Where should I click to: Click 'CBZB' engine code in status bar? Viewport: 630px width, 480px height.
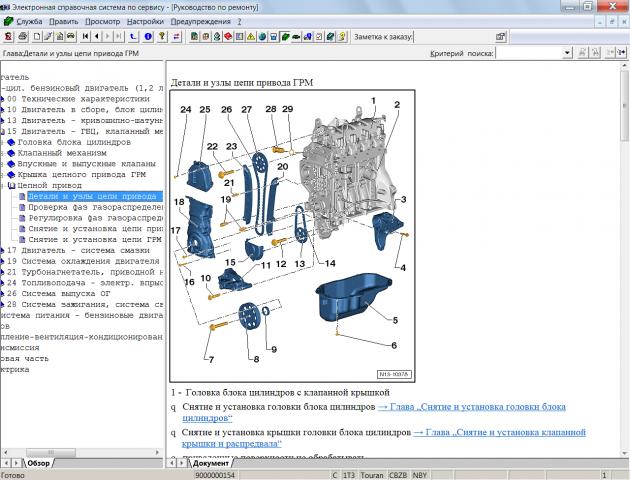(x=398, y=475)
